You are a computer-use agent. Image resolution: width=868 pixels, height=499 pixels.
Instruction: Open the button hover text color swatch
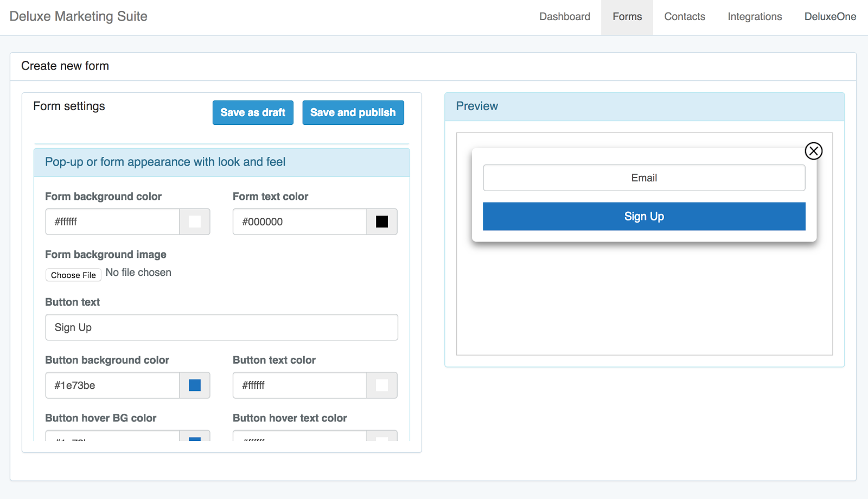tap(382, 436)
